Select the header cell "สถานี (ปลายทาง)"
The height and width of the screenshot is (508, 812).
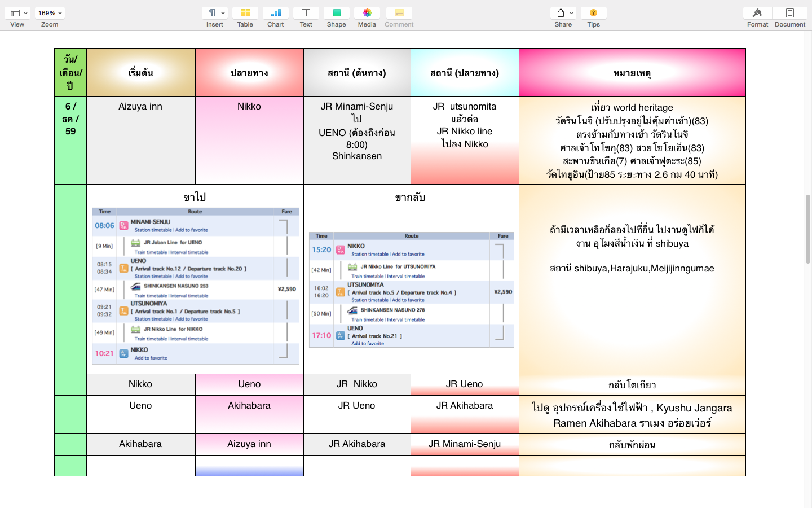pyautogui.click(x=465, y=72)
